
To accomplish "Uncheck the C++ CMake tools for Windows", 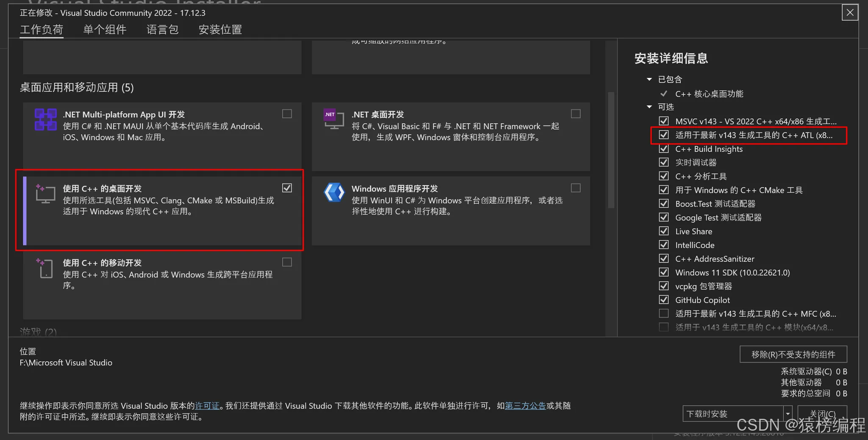I will pyautogui.click(x=664, y=190).
